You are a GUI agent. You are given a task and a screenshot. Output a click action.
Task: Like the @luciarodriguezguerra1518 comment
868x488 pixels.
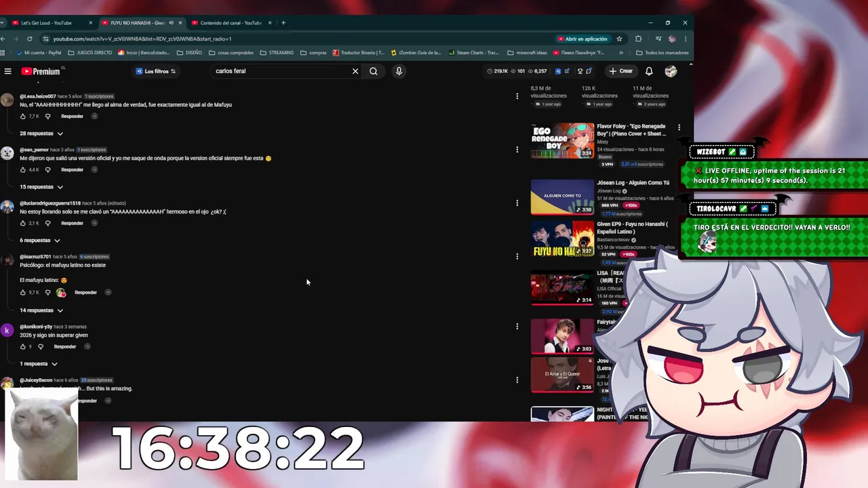coord(22,223)
